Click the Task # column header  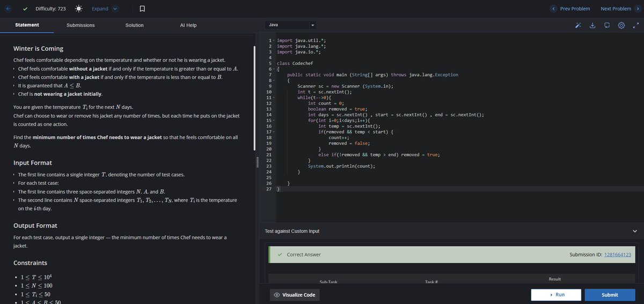[x=431, y=282]
